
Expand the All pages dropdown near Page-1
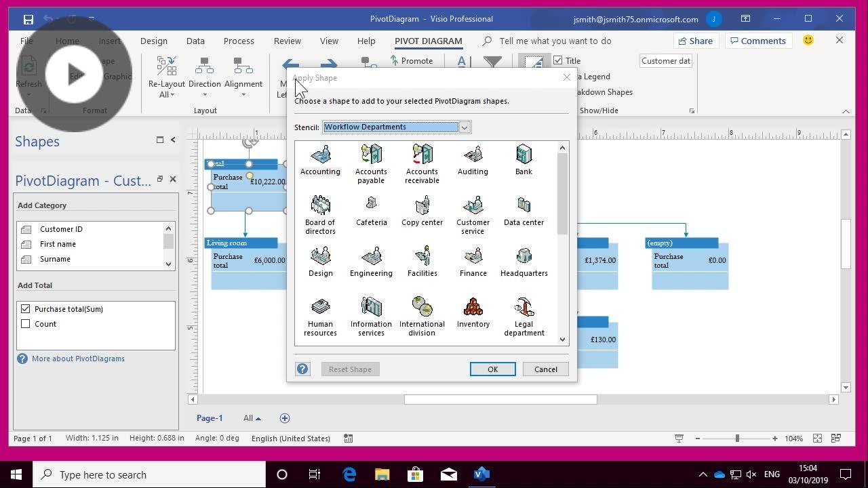point(251,418)
